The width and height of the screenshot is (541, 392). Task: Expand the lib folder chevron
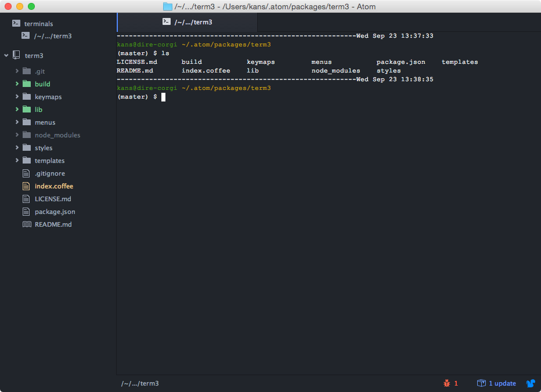click(x=17, y=109)
